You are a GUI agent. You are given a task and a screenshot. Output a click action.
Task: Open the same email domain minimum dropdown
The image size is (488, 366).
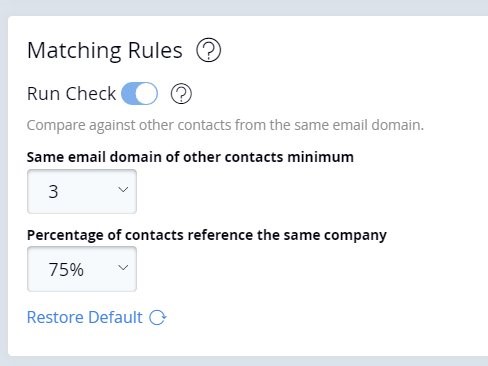[x=82, y=191]
